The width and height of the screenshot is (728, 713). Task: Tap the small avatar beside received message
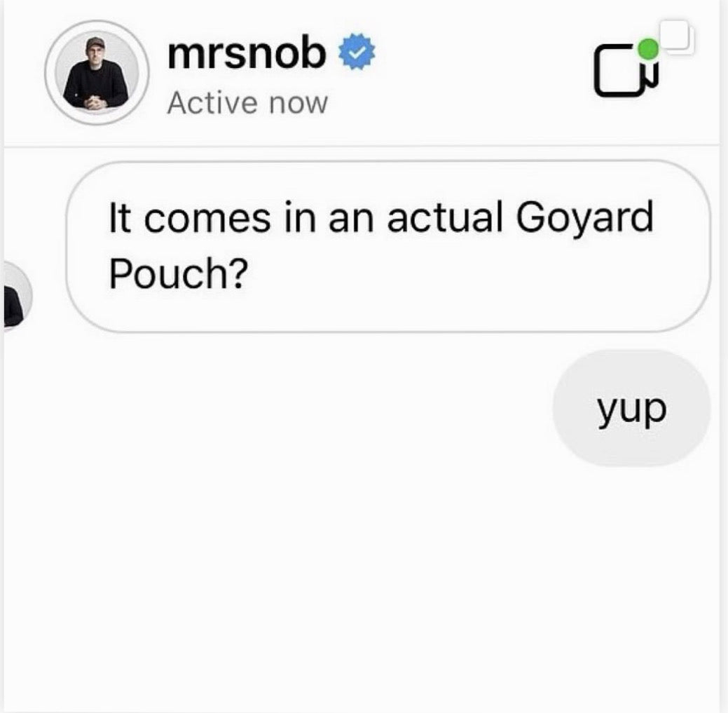(17, 294)
